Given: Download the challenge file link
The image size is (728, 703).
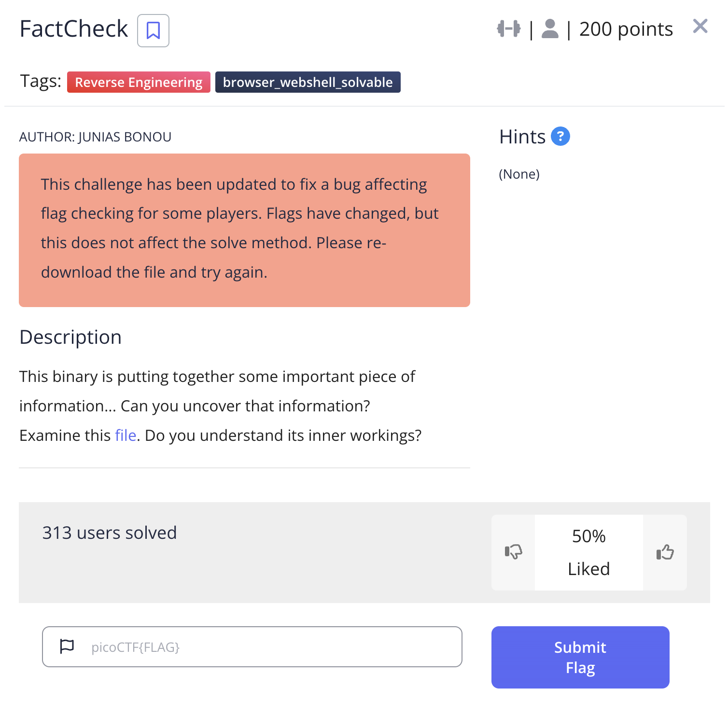Looking at the screenshot, I should pyautogui.click(x=126, y=436).
